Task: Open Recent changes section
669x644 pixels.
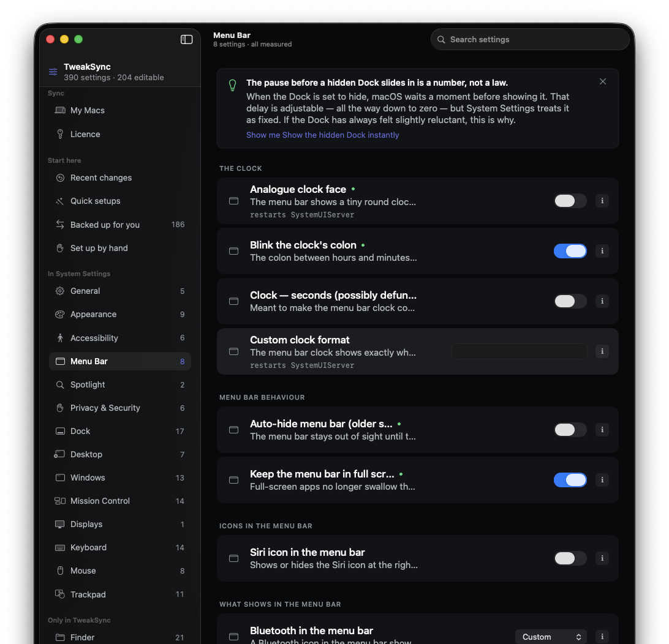Action: pyautogui.click(x=120, y=178)
